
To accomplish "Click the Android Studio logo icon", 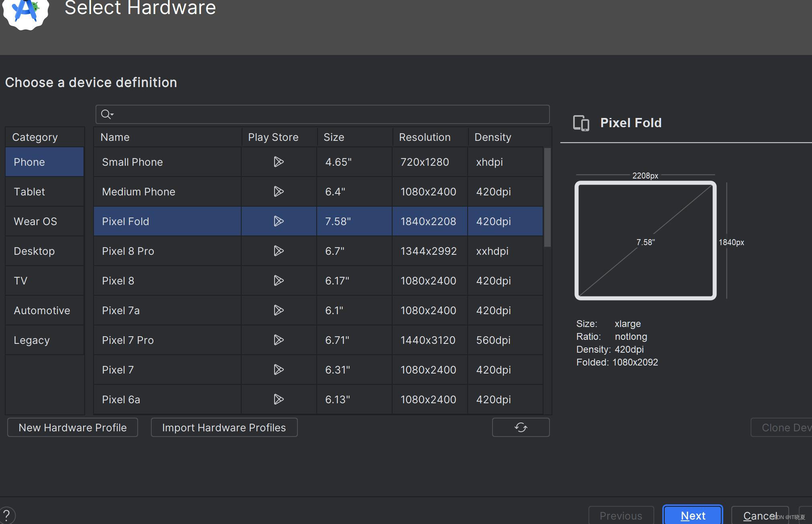I will tap(26, 11).
